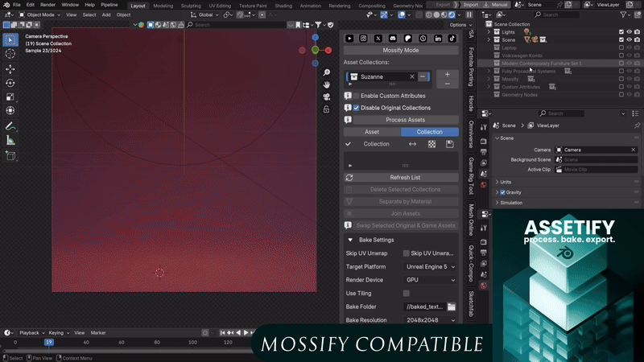Toggle Mossify collection exclude checkbox

point(621,79)
